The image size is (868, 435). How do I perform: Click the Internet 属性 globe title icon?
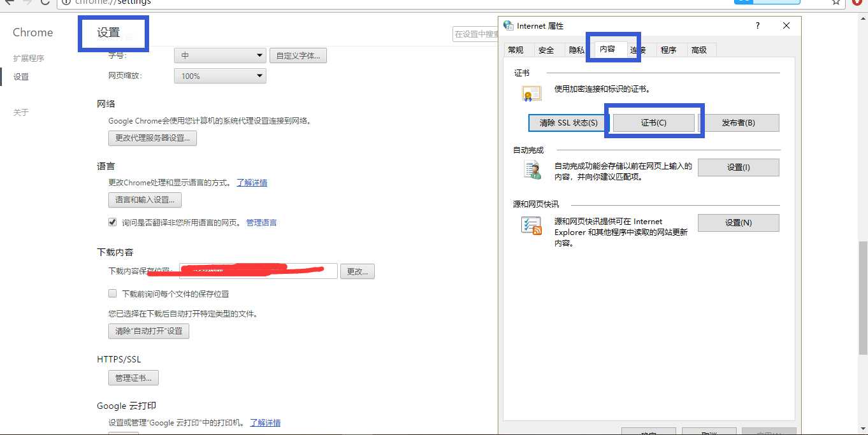tap(508, 25)
